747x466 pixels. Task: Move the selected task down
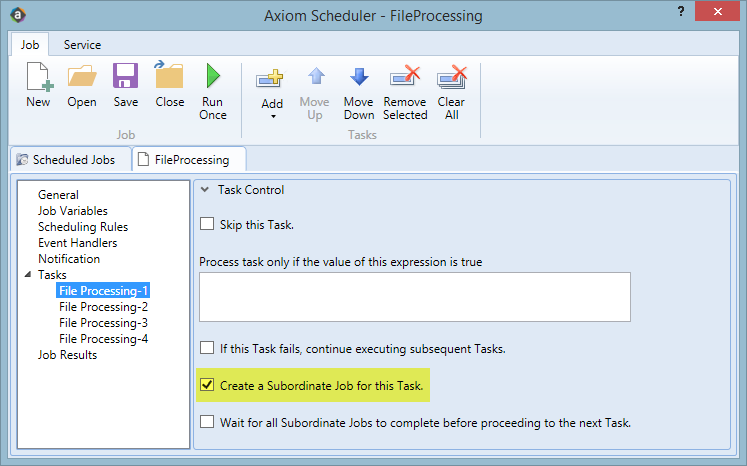click(x=359, y=93)
